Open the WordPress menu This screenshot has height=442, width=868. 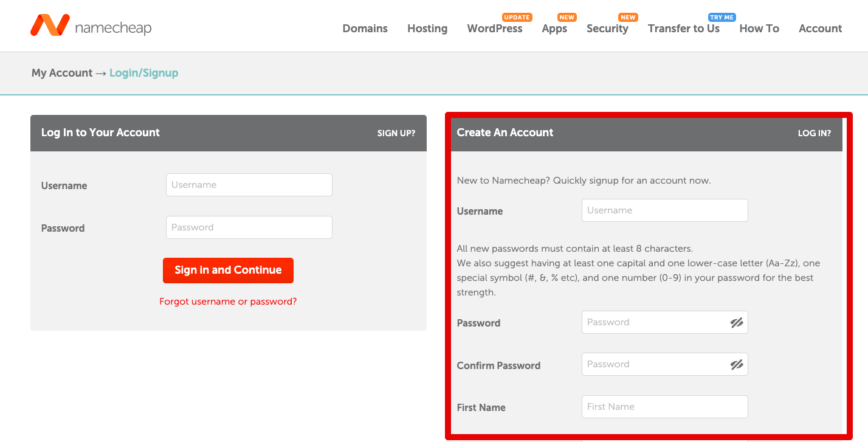click(x=495, y=29)
